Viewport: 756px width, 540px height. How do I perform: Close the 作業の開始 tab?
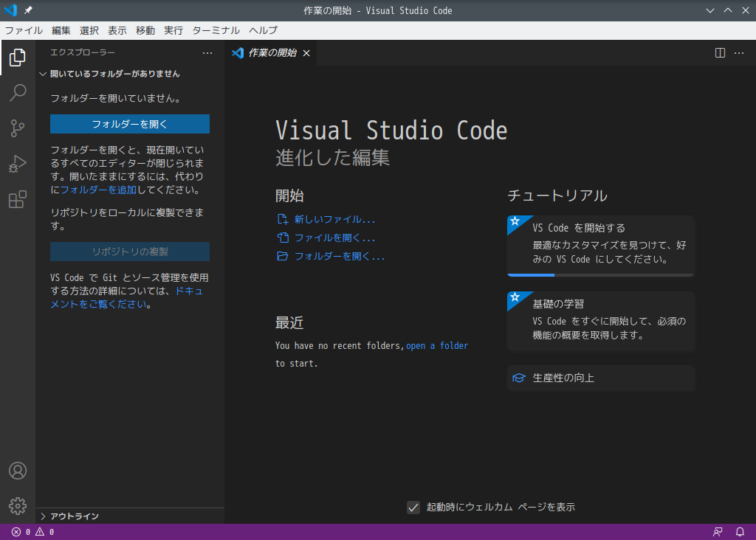pos(306,53)
